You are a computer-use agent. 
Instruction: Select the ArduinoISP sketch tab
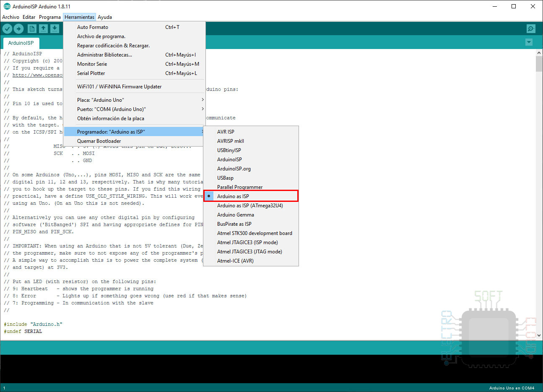(21, 43)
